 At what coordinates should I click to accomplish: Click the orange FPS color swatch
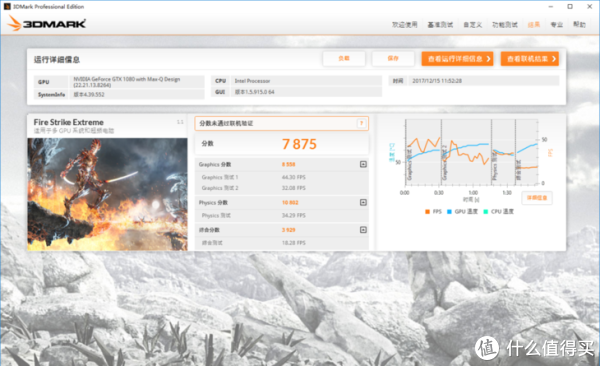pyautogui.click(x=427, y=212)
